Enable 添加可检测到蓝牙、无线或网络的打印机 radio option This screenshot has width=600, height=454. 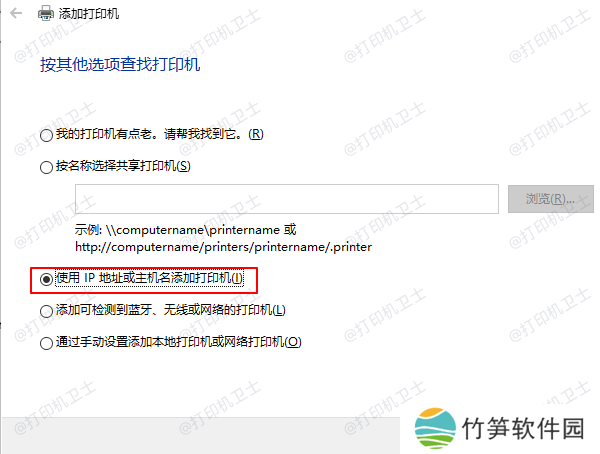tap(46, 311)
